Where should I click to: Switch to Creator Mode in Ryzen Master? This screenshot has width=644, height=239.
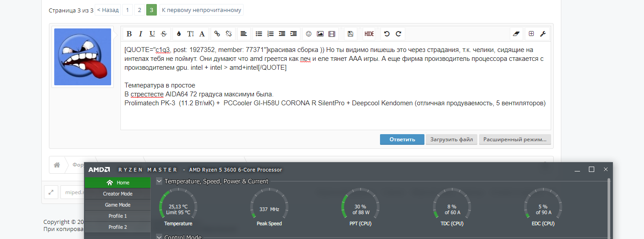pos(117,194)
